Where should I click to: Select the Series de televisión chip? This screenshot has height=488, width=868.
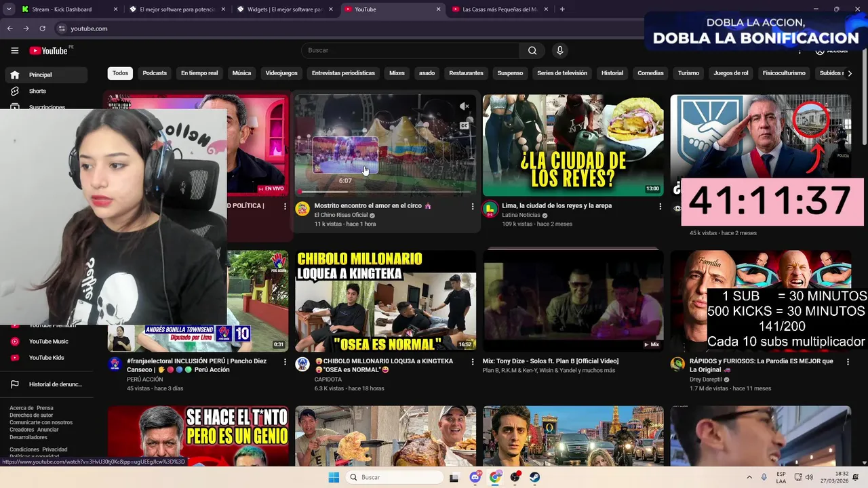point(562,73)
